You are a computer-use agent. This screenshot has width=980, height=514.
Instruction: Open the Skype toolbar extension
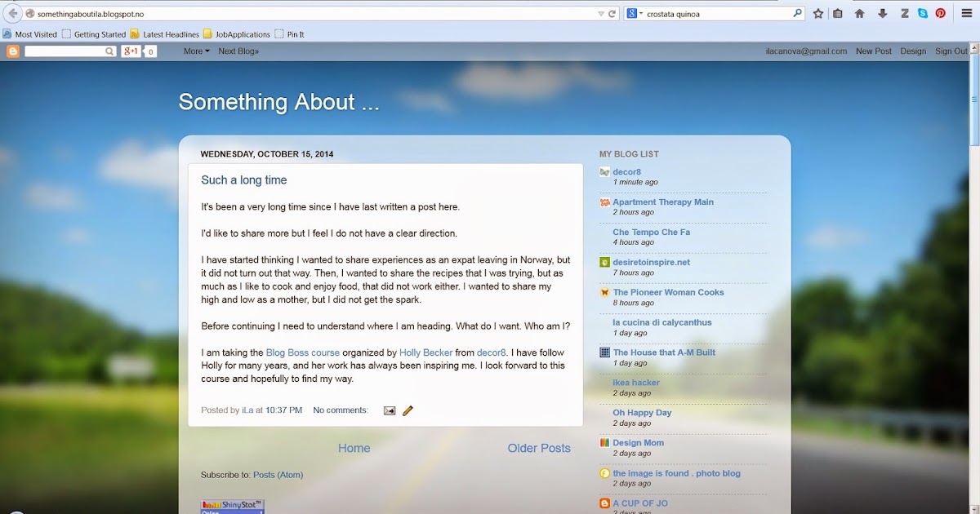pos(922,14)
